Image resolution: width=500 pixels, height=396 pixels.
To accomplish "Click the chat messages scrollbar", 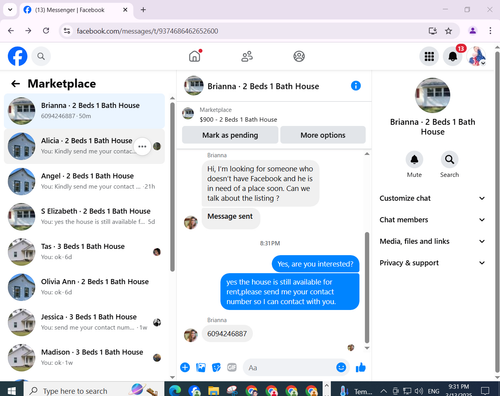I will [367, 287].
